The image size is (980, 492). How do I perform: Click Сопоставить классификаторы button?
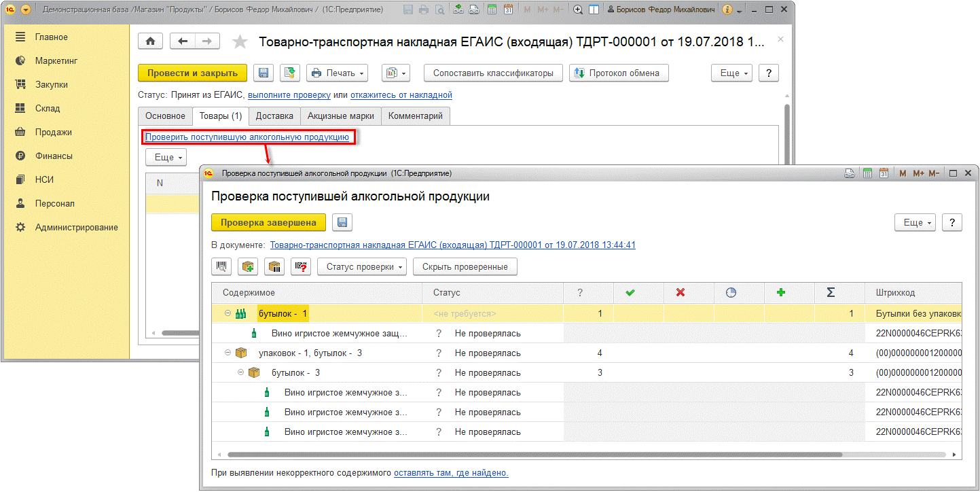pyautogui.click(x=493, y=73)
